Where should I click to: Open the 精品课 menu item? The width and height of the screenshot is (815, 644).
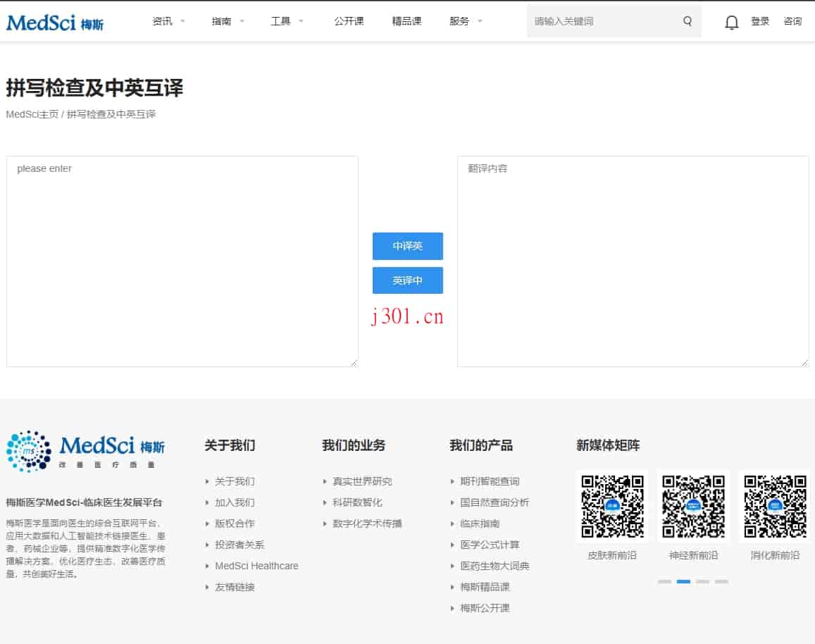(406, 21)
